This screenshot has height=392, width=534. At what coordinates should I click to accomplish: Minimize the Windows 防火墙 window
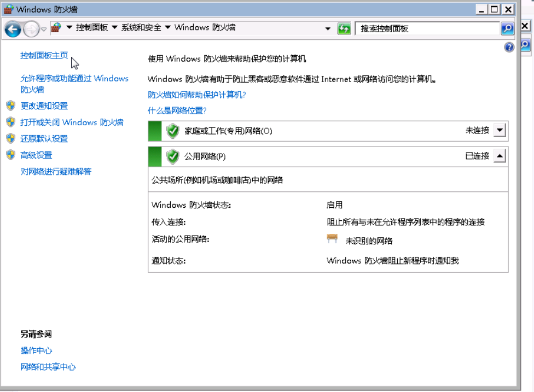[x=481, y=9]
